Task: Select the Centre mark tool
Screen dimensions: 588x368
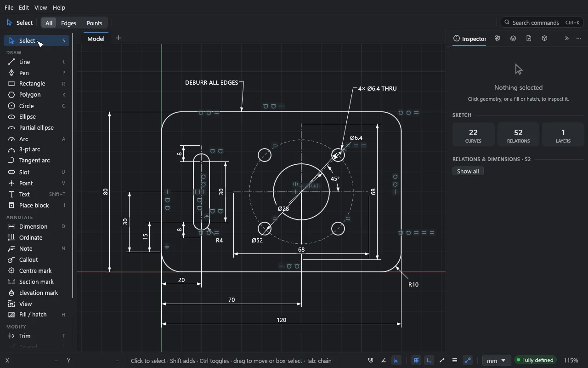Action: 37,270
